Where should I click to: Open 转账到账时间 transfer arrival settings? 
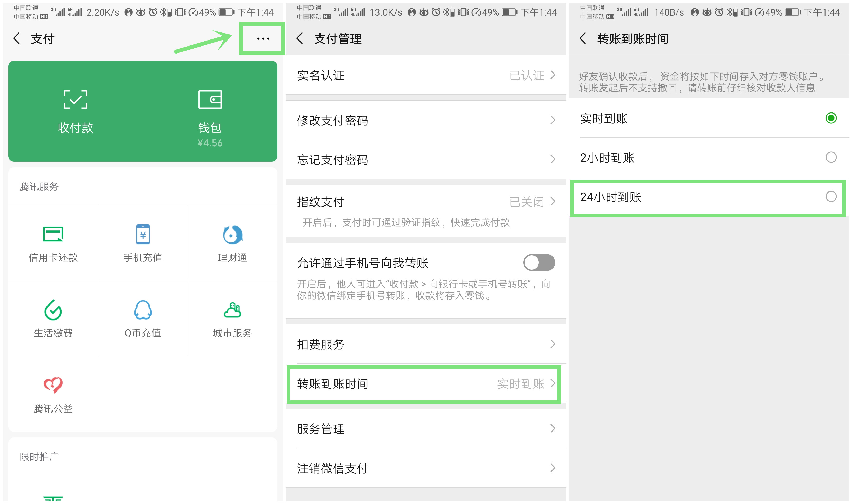[426, 384]
